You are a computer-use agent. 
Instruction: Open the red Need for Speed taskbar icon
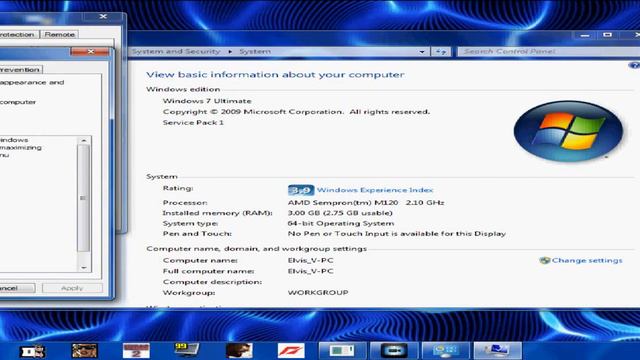pyautogui.click(x=291, y=350)
